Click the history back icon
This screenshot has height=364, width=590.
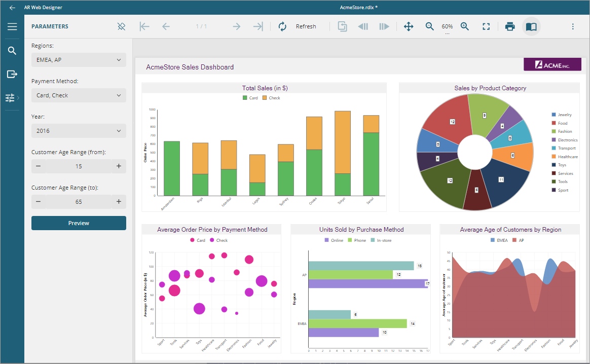[x=363, y=26]
